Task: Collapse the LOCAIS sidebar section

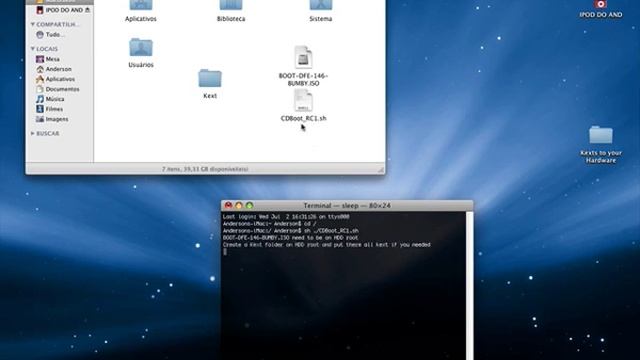Action: [33, 49]
